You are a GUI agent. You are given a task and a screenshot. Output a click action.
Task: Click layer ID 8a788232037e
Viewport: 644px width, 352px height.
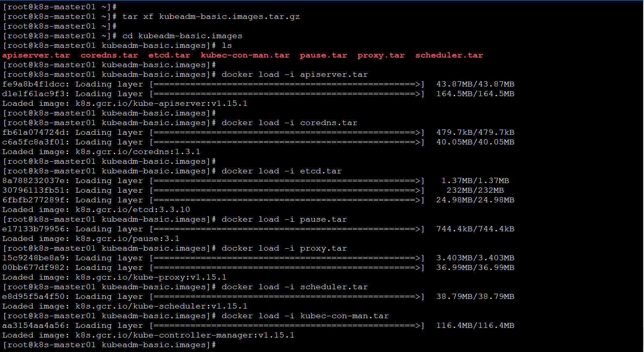pos(34,181)
